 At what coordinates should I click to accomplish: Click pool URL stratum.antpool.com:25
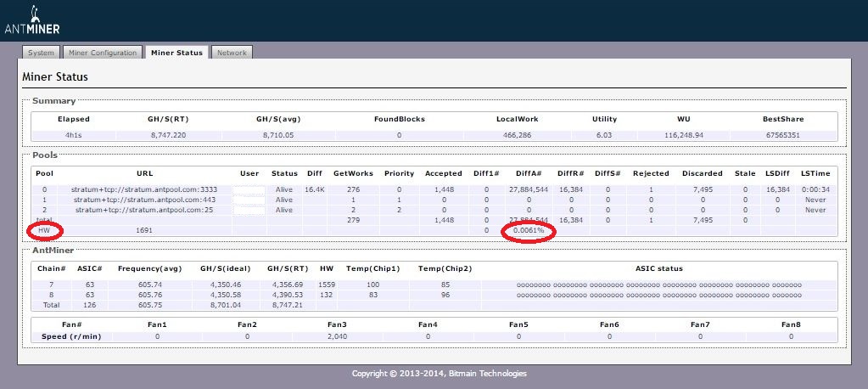144,210
